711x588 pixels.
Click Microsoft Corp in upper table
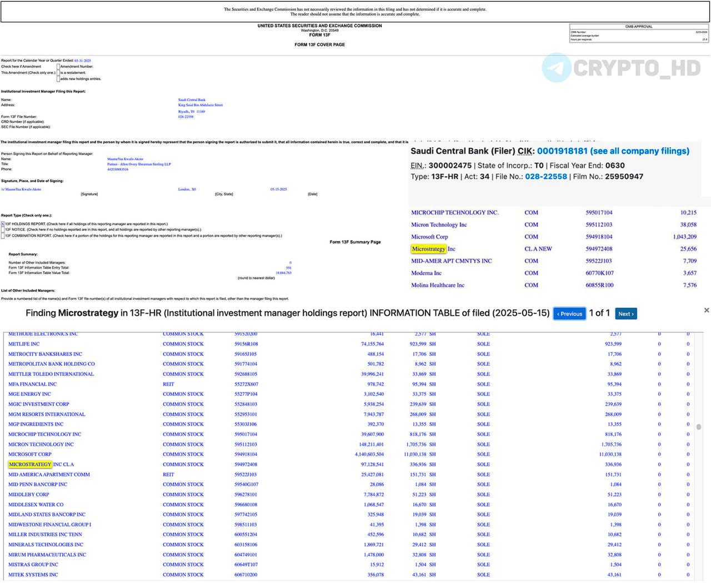[x=429, y=237]
